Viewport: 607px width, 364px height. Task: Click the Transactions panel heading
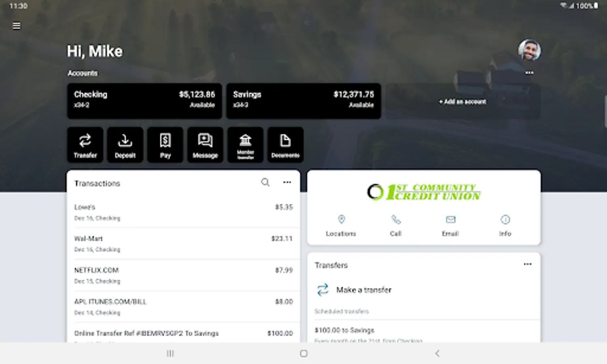click(97, 184)
